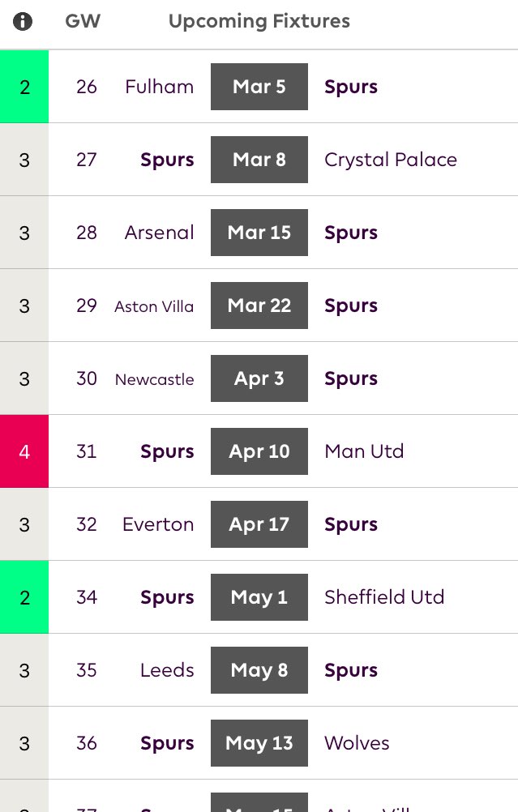Click the Aston Villa team name in gameweek 29
Viewport: 518px width, 812px height.
154,306
